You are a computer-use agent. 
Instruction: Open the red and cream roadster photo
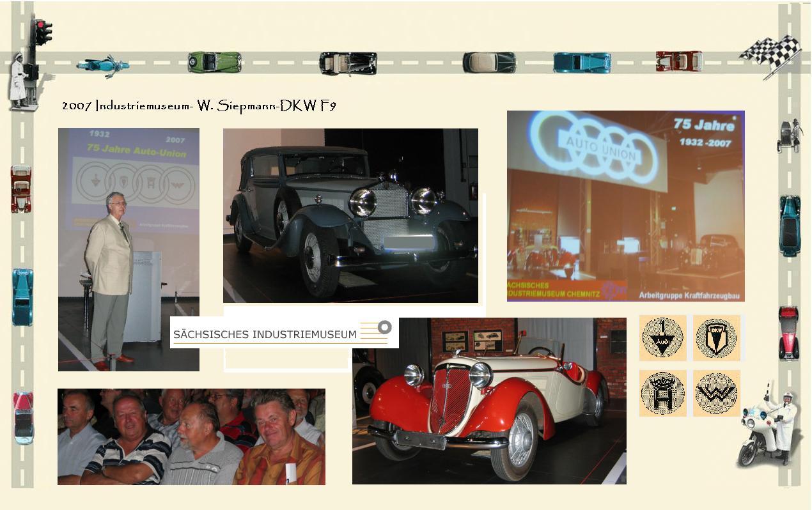point(489,401)
